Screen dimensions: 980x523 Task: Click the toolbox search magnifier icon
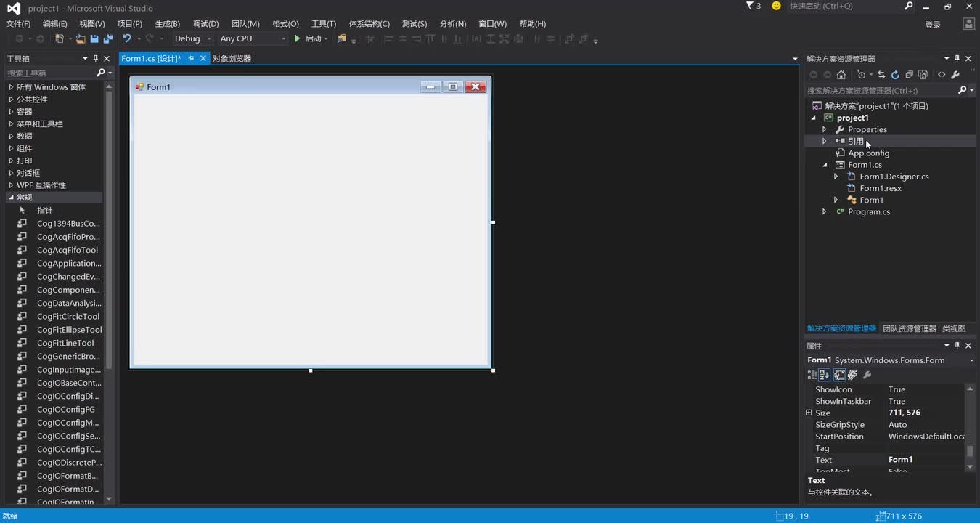click(x=101, y=73)
